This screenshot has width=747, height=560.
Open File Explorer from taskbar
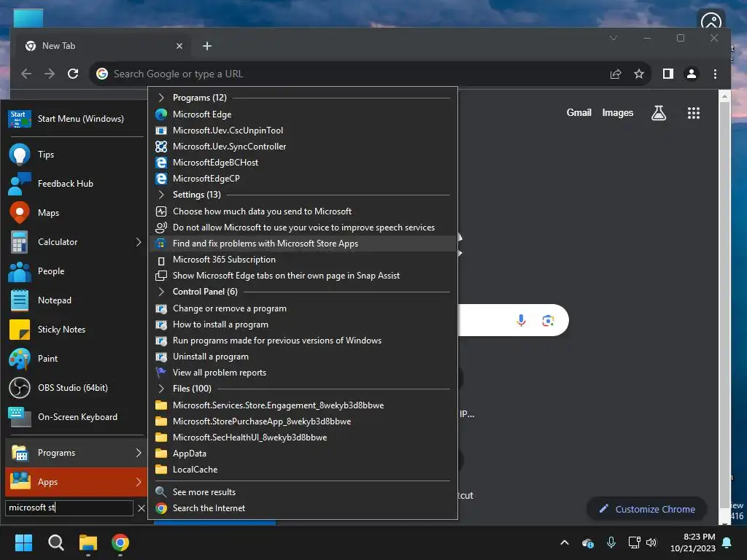coord(88,542)
